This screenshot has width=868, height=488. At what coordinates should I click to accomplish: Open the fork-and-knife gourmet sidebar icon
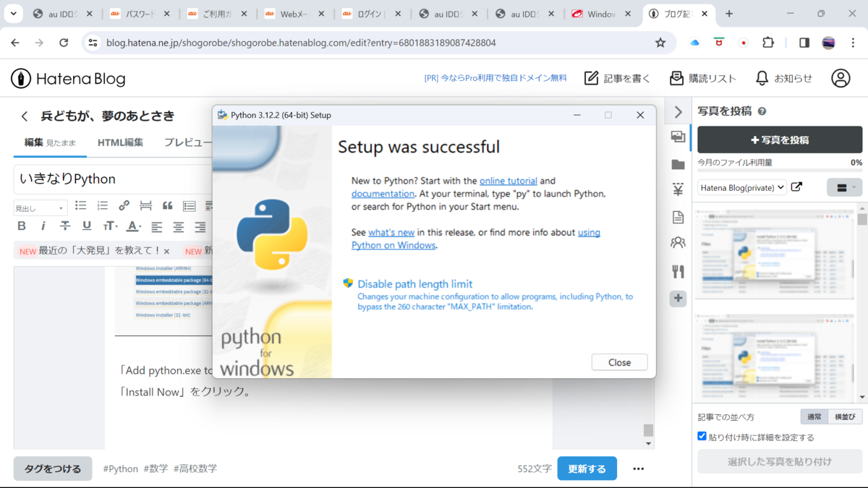[x=678, y=271]
